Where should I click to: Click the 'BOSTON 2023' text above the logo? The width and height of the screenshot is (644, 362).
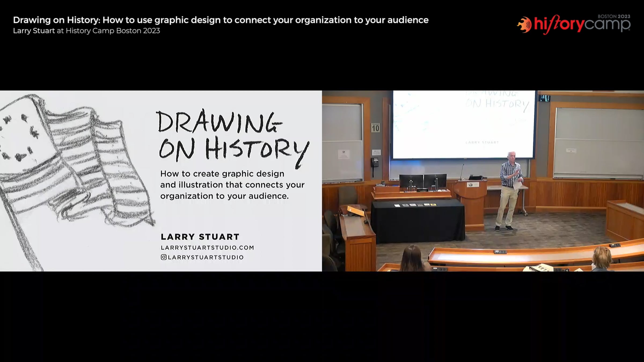click(x=614, y=16)
